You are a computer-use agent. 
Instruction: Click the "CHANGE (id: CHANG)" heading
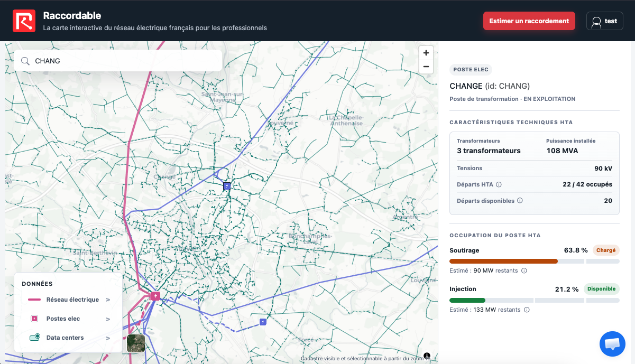(x=490, y=86)
